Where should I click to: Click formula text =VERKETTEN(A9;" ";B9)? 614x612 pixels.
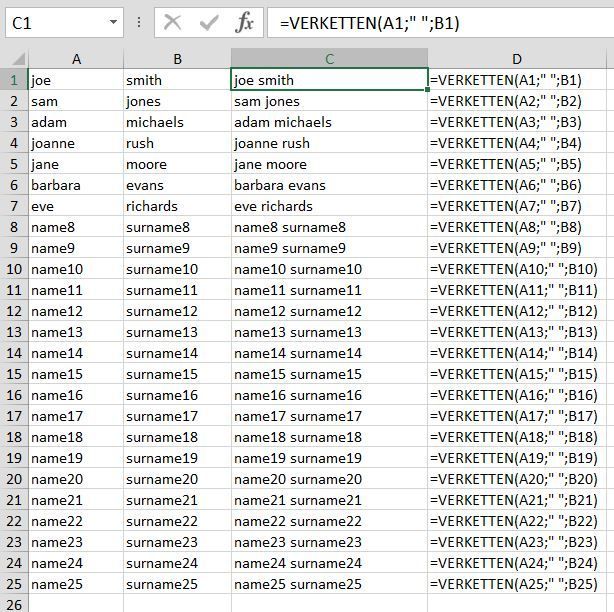(x=506, y=248)
